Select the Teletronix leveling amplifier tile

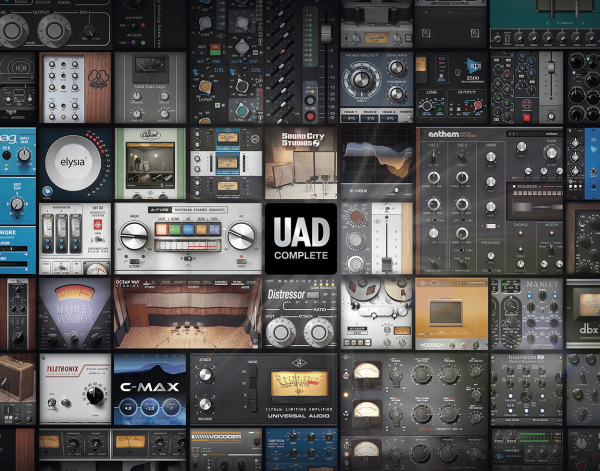click(75, 389)
